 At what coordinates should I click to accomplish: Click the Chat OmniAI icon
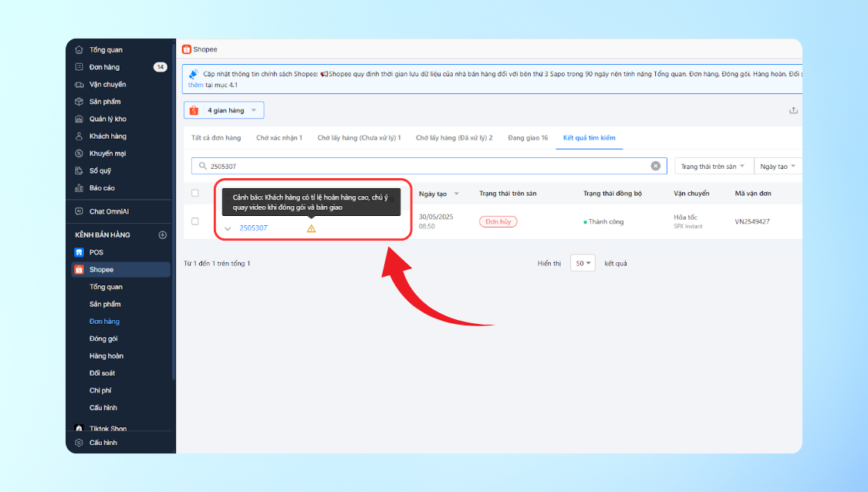click(x=79, y=211)
